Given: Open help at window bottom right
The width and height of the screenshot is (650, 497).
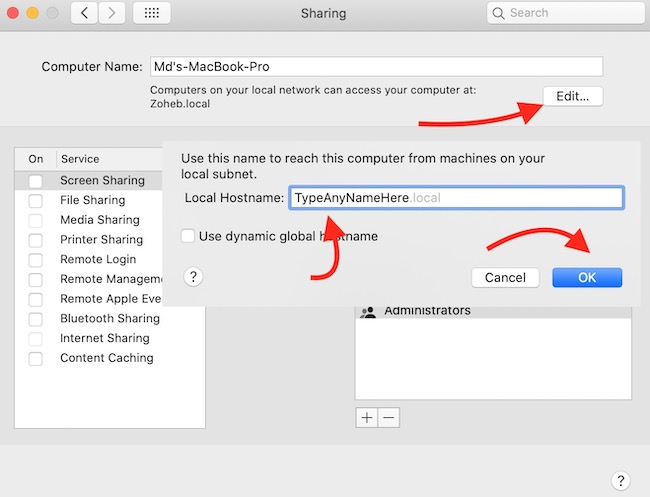Looking at the screenshot, I should click(x=619, y=480).
